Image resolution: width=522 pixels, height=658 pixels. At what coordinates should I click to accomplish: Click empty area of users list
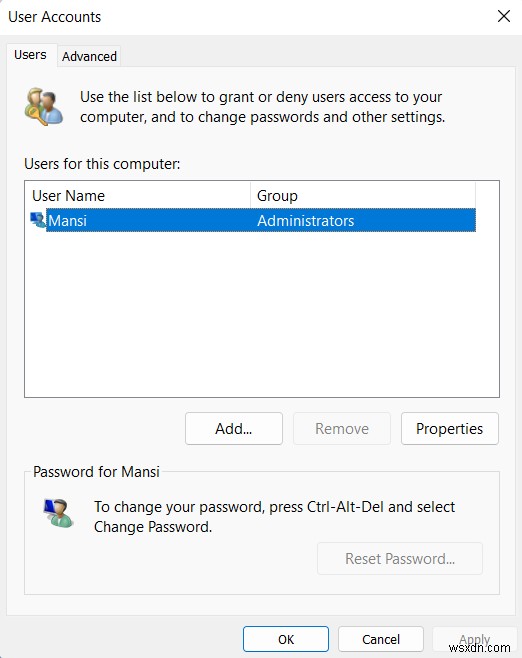pos(262,315)
